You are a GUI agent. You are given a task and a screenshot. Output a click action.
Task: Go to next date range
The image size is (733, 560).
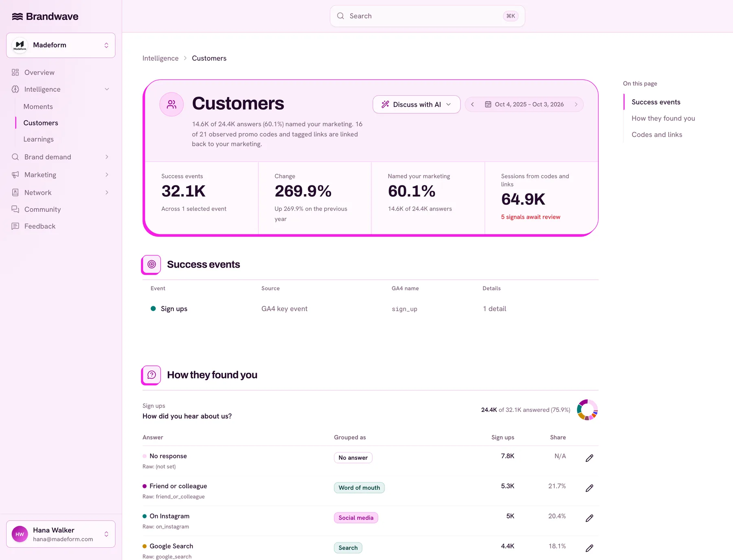[x=576, y=105]
